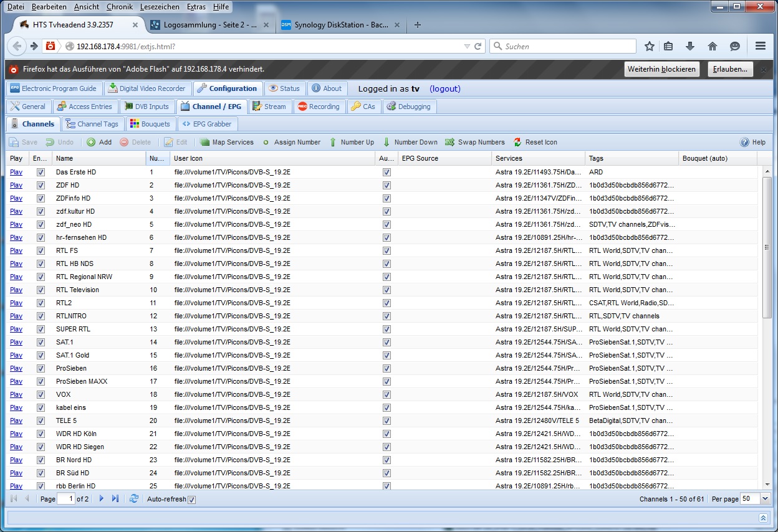Toggle auto-name checkbox for ZDFinfo HD row
Screen dimensions: 778x532
point(387,198)
